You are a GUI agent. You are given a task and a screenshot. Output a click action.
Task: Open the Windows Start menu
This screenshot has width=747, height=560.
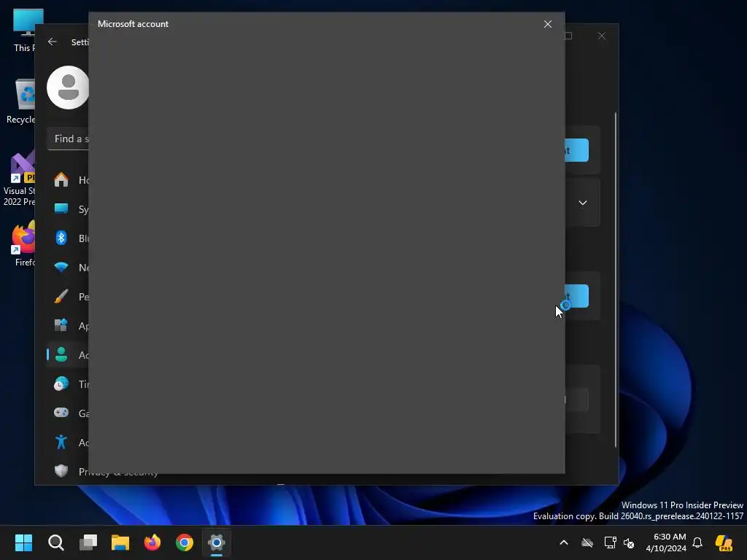click(23, 542)
